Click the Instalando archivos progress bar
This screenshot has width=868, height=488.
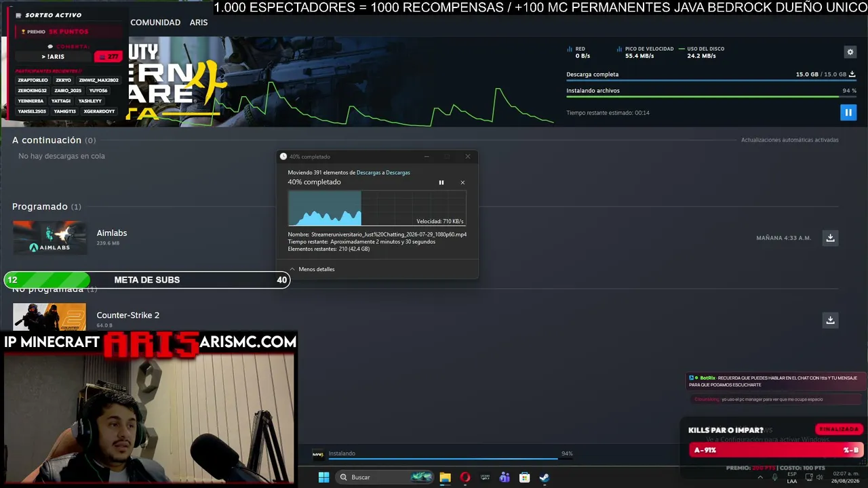pyautogui.click(x=711, y=97)
